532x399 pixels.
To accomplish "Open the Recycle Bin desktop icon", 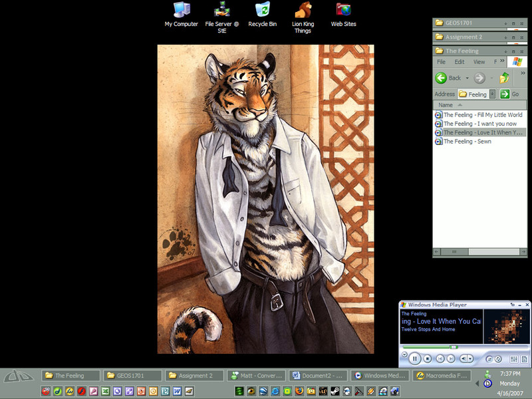I will coord(262,15).
